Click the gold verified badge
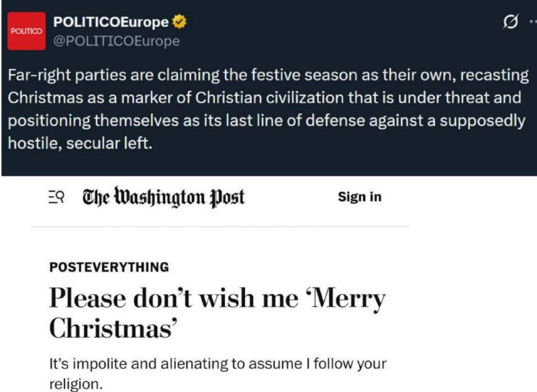The image size is (537, 392). tap(180, 22)
